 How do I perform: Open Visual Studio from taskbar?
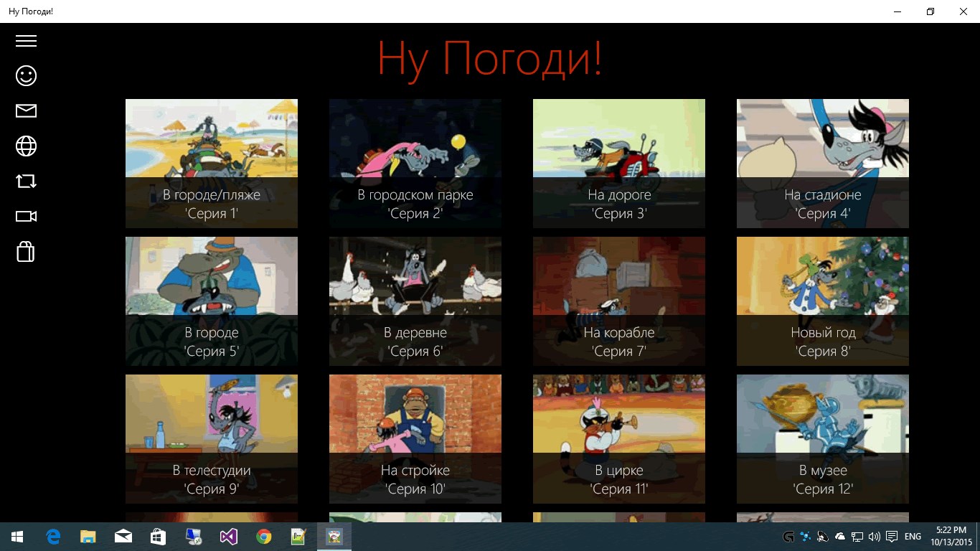click(x=229, y=537)
